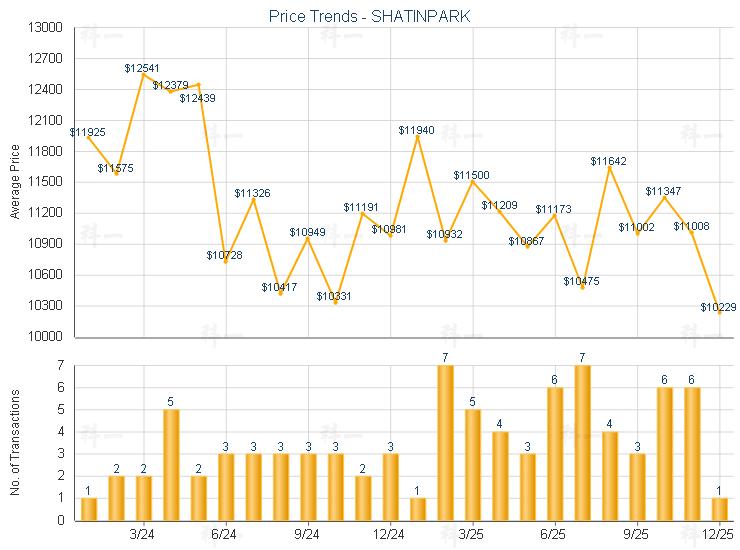Select the 5-transaction bar after 3/24
Viewport: 740px width, 550px height.
pyautogui.click(x=171, y=465)
